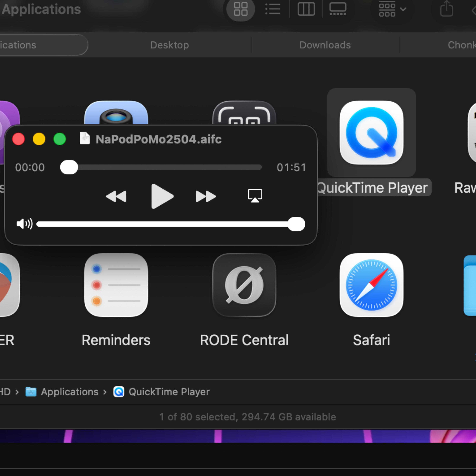Click the volume slider knob
476x476 pixels.
tap(296, 224)
